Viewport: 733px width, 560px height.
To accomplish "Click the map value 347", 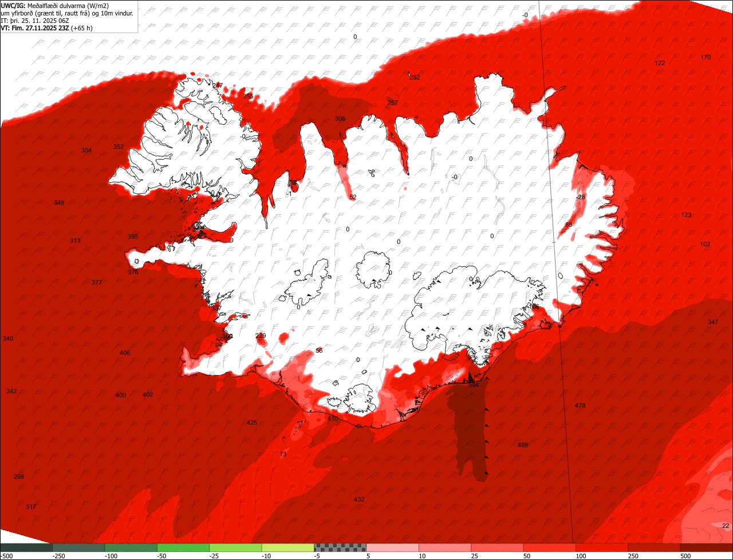I will [x=712, y=322].
